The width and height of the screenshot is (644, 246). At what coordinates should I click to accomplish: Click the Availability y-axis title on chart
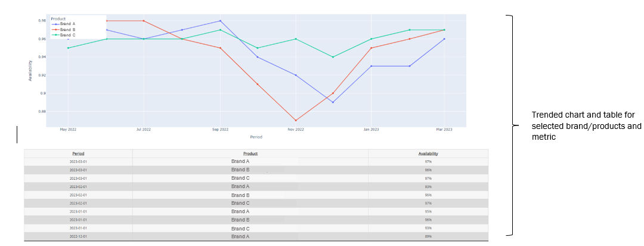point(30,70)
